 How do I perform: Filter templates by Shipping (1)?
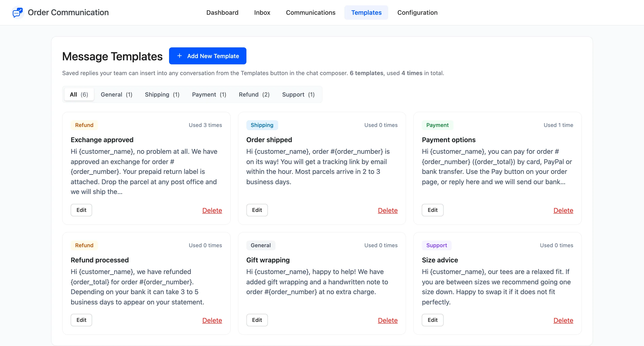(162, 94)
